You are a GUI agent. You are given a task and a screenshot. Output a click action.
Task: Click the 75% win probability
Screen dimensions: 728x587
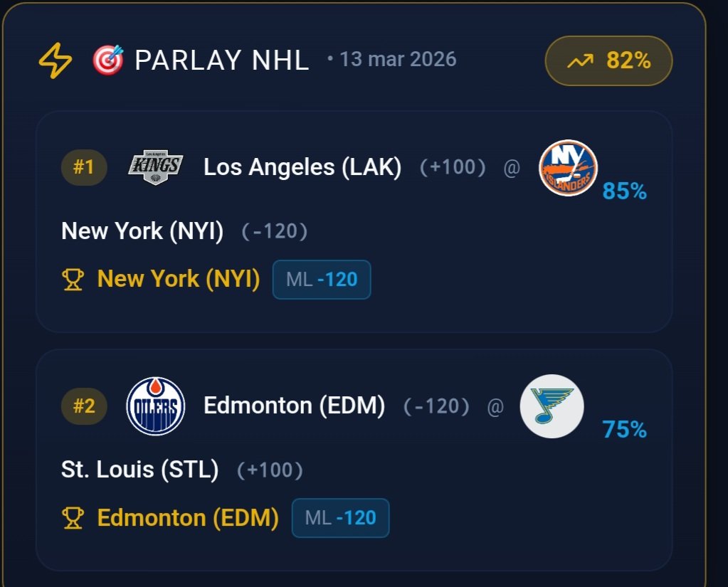point(624,430)
